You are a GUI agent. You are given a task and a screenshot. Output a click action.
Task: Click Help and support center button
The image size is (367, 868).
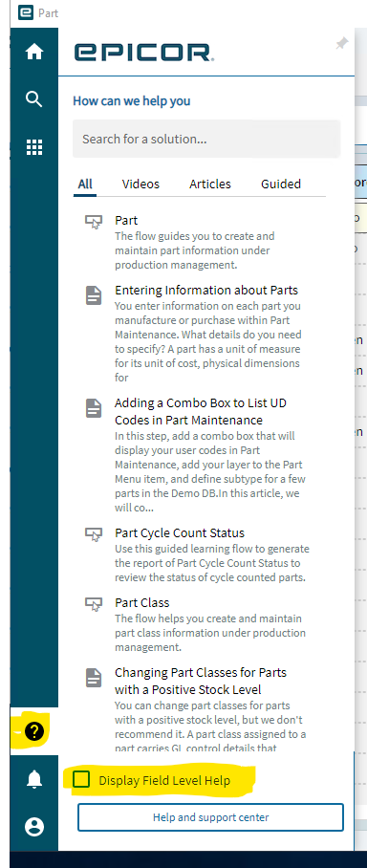click(x=210, y=817)
